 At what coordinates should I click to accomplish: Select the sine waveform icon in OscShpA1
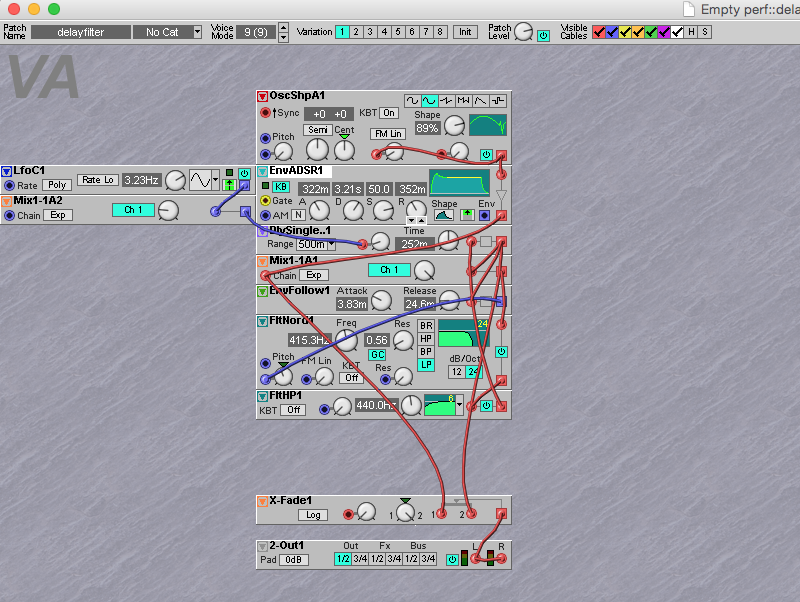tap(413, 100)
